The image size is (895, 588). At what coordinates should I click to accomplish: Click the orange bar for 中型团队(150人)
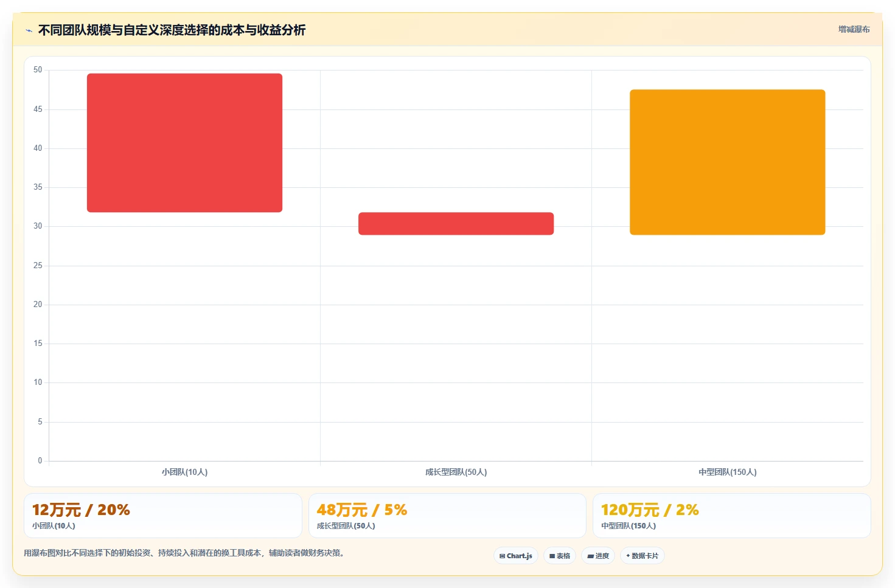pyautogui.click(x=727, y=162)
